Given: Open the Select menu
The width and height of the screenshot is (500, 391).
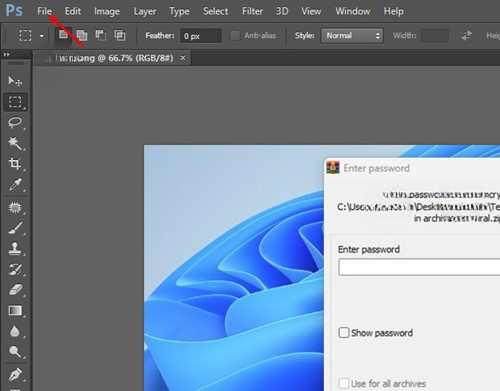Looking at the screenshot, I should 216,11.
